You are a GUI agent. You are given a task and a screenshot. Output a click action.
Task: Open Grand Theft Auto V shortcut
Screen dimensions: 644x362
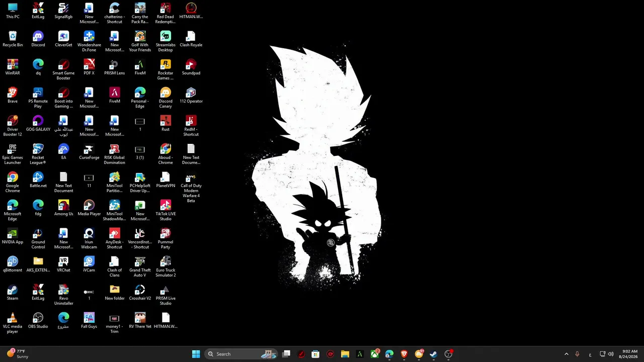pos(140,267)
